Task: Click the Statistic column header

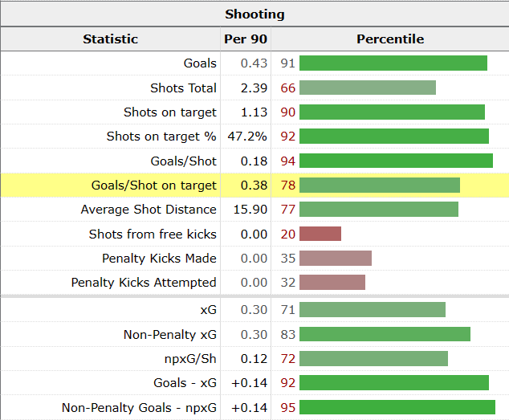Action: [x=110, y=39]
